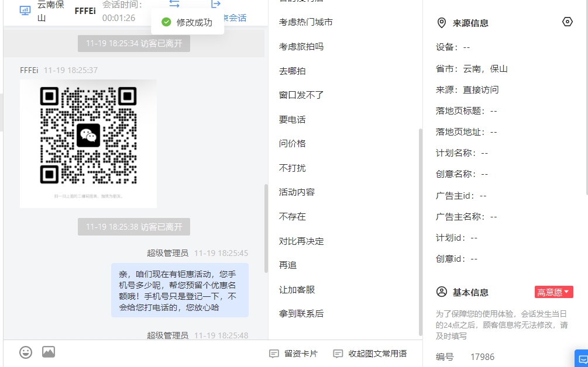The width and height of the screenshot is (588, 367).
Task: Choose the 窗口发不了 quick phrase
Action: (x=301, y=95)
